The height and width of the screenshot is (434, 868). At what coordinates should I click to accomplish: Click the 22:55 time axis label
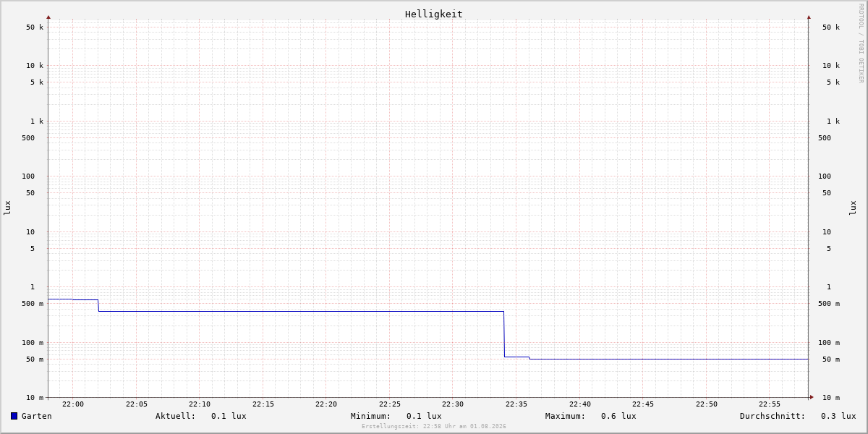[x=770, y=404]
